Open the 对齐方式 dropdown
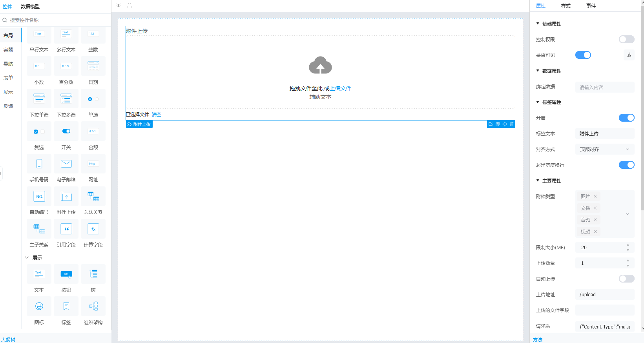This screenshot has width=644, height=343. (605, 149)
